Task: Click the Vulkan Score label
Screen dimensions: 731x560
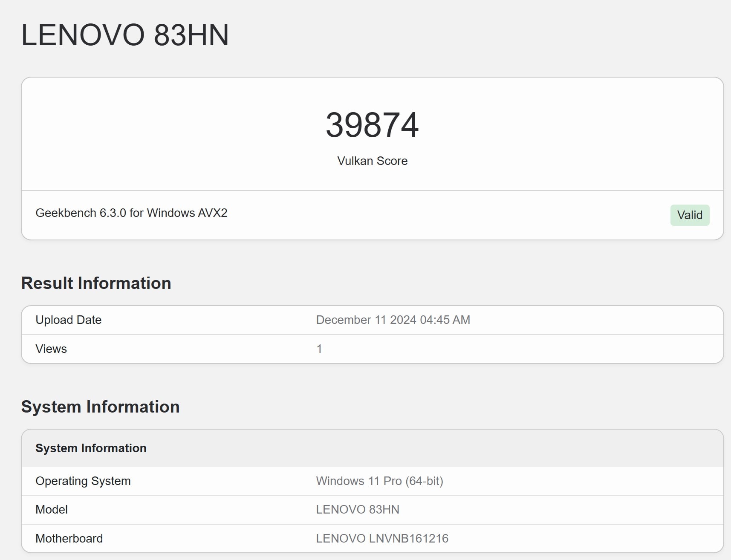Action: [x=372, y=161]
